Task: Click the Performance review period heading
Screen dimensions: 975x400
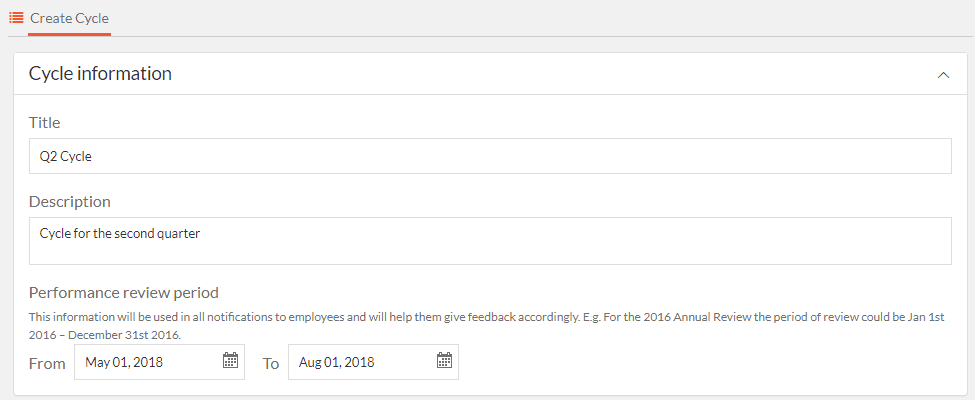Action: [x=124, y=292]
